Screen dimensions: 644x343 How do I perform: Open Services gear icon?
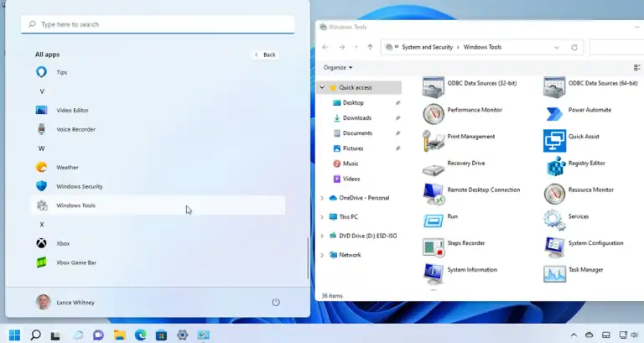point(554,220)
